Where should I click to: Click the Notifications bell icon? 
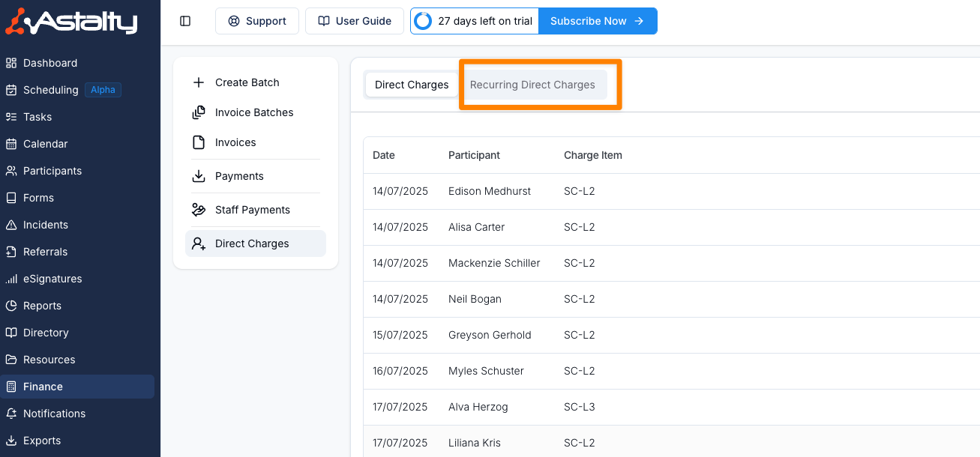(x=11, y=414)
